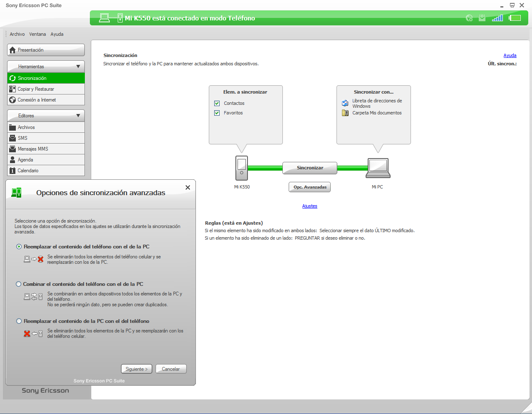Click the internet connection globe status icon
This screenshot has height=414, width=532.
469,18
